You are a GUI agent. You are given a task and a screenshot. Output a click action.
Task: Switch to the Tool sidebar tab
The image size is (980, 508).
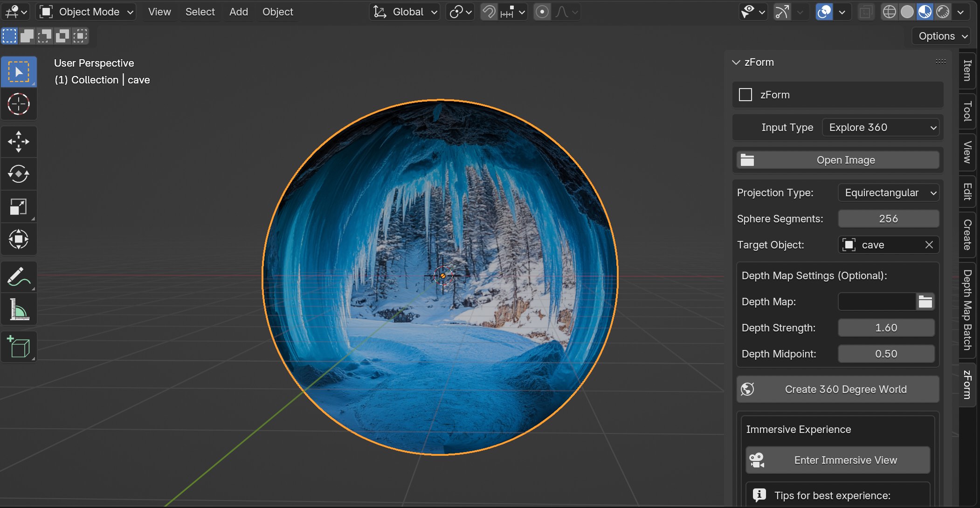point(967,111)
